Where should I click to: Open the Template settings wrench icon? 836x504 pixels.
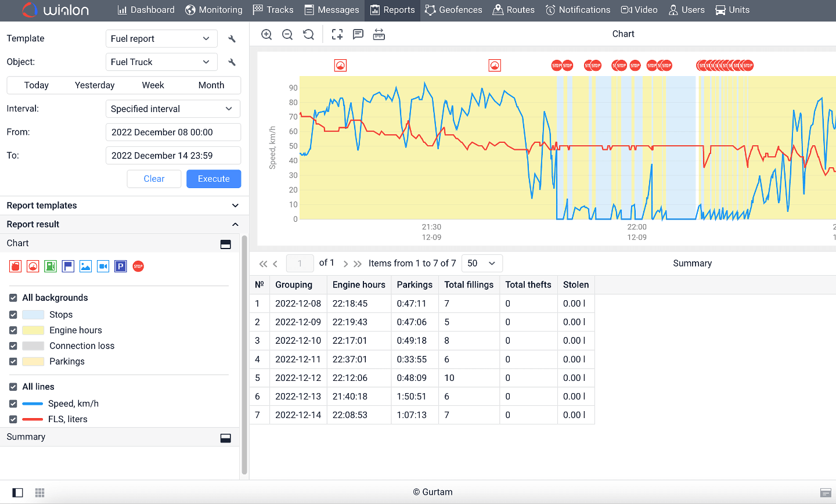pyautogui.click(x=232, y=38)
